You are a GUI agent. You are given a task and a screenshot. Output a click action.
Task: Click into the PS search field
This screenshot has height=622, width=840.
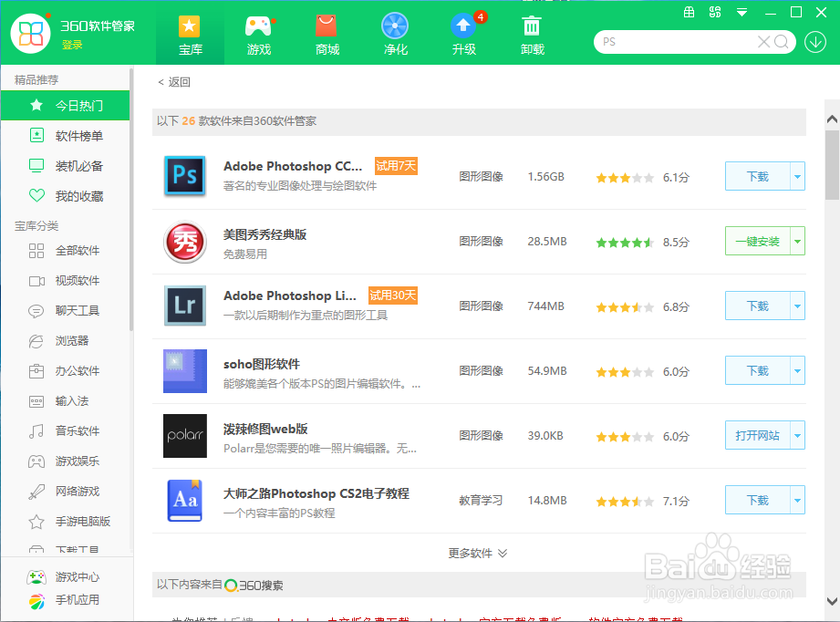point(676,42)
